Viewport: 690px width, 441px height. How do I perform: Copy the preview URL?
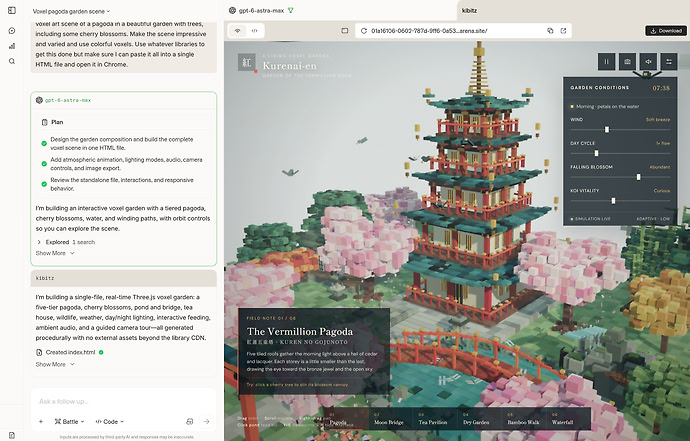pyautogui.click(x=550, y=31)
